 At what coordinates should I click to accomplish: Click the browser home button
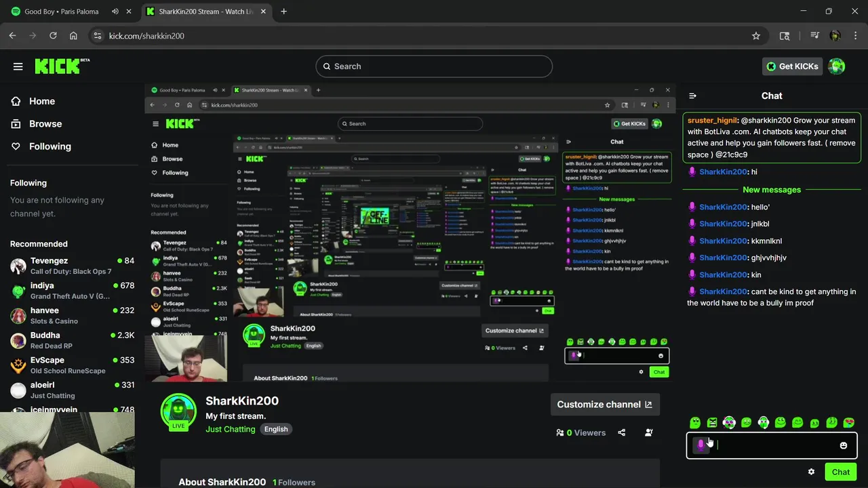coord(73,36)
